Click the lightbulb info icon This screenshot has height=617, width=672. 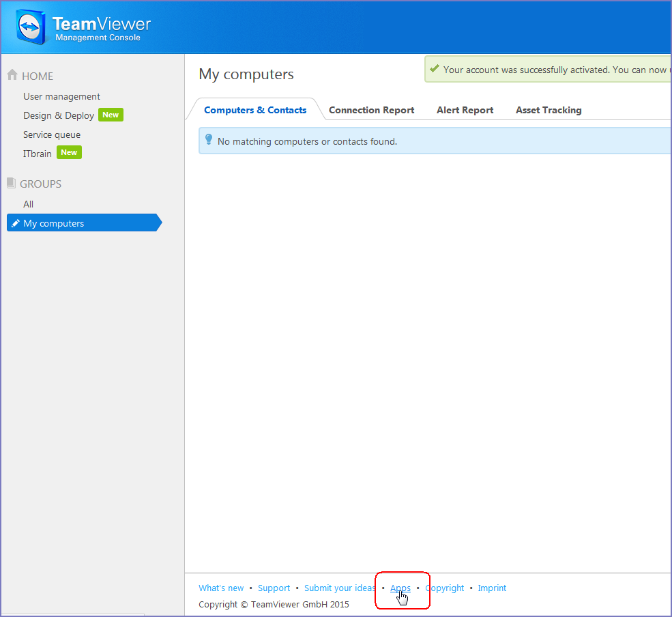tap(209, 139)
